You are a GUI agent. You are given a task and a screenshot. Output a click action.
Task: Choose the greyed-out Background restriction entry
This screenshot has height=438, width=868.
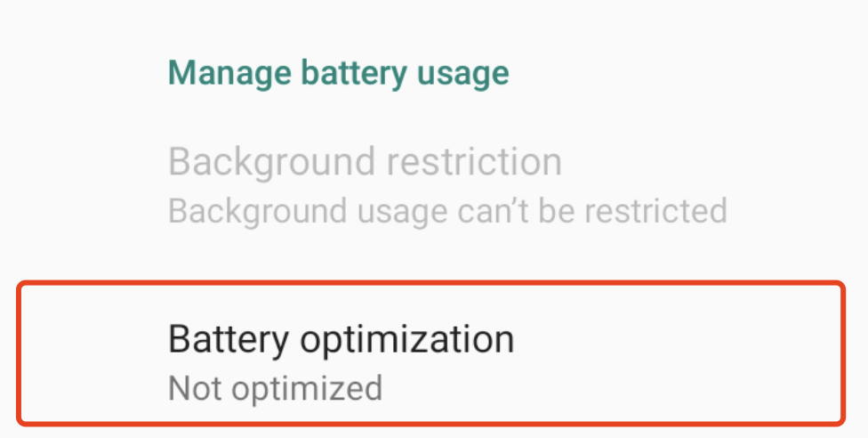(365, 185)
